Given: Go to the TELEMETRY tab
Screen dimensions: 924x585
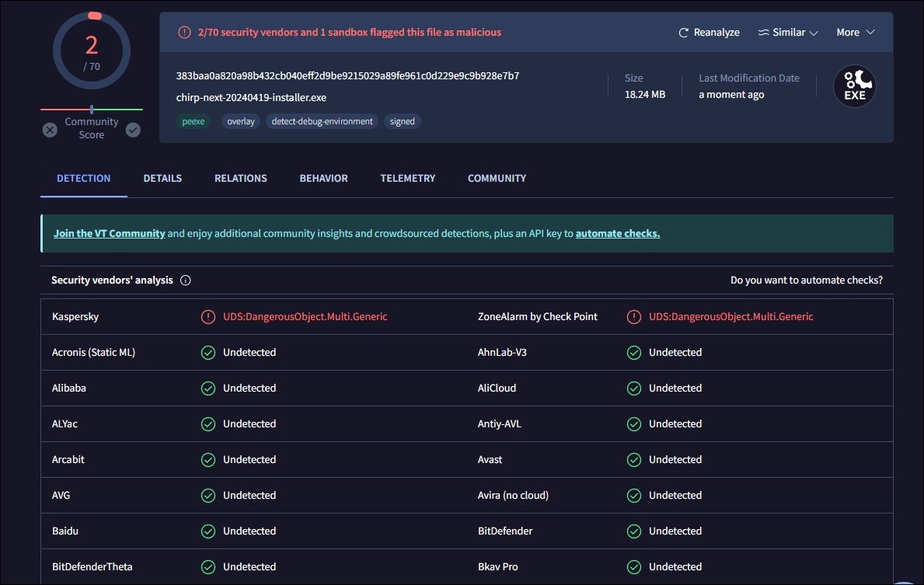Looking at the screenshot, I should (408, 178).
